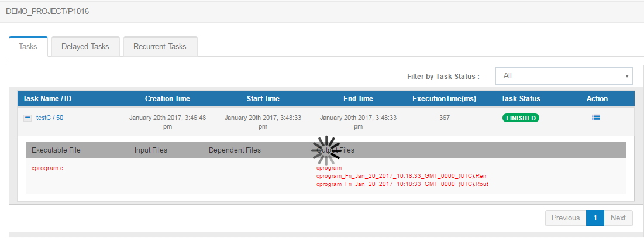Open the testC / 50 task link
The height and width of the screenshot is (238, 644).
click(x=50, y=118)
